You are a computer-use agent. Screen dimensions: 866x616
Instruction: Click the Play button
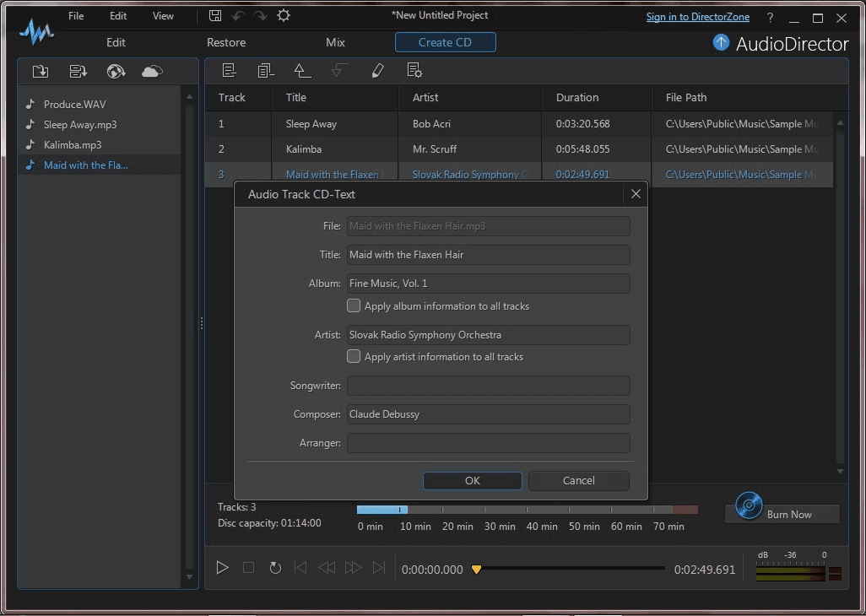(x=222, y=567)
